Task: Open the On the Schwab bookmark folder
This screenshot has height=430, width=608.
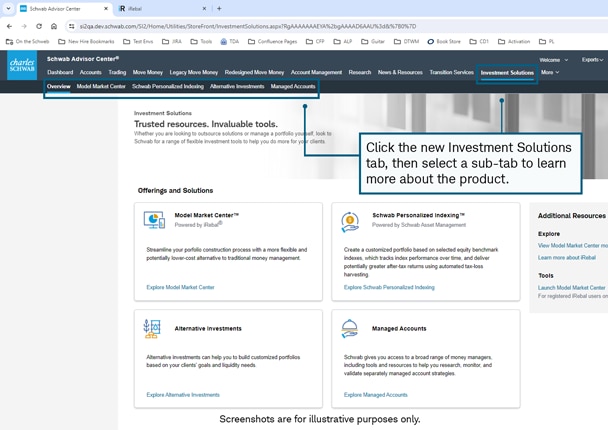Action: coord(28,41)
